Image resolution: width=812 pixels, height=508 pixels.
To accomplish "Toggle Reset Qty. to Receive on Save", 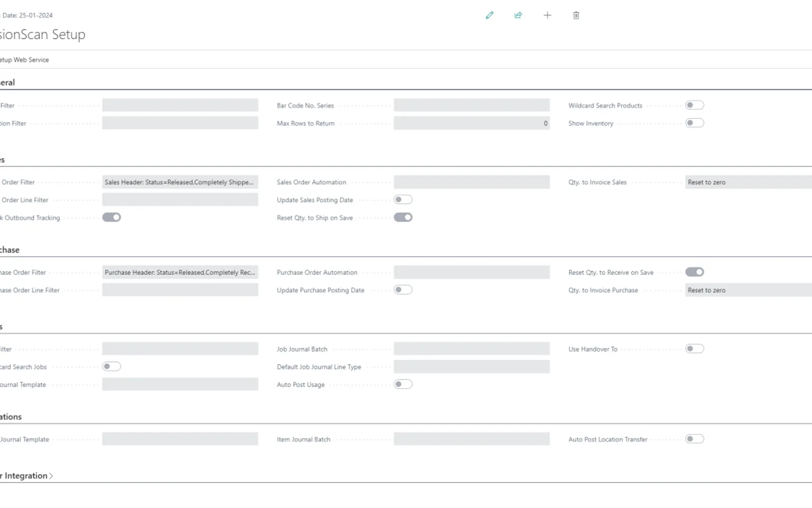I will pyautogui.click(x=694, y=272).
